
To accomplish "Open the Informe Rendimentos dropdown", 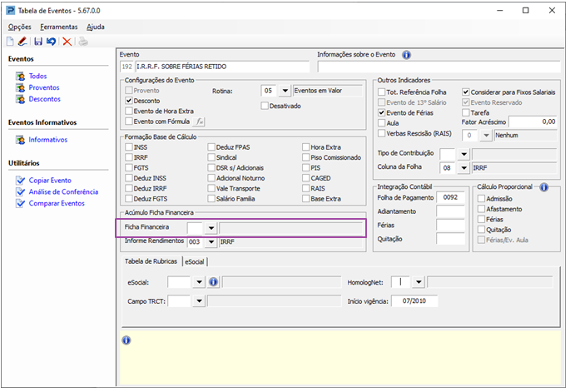I will [211, 242].
